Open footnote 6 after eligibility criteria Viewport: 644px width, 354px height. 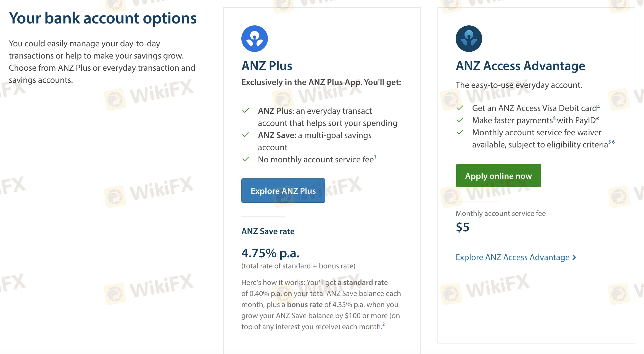(x=613, y=142)
